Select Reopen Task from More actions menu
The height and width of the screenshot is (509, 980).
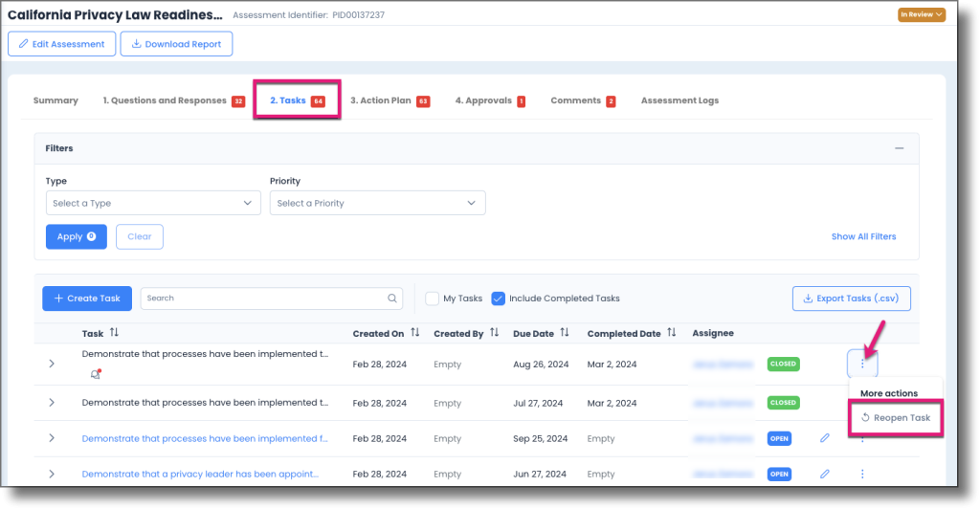pyautogui.click(x=896, y=418)
